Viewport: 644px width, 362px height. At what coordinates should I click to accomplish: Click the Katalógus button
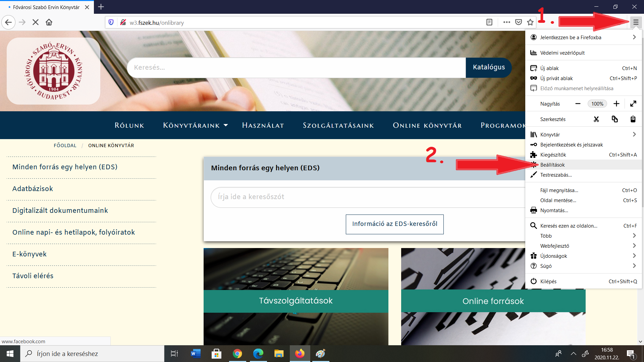point(489,67)
